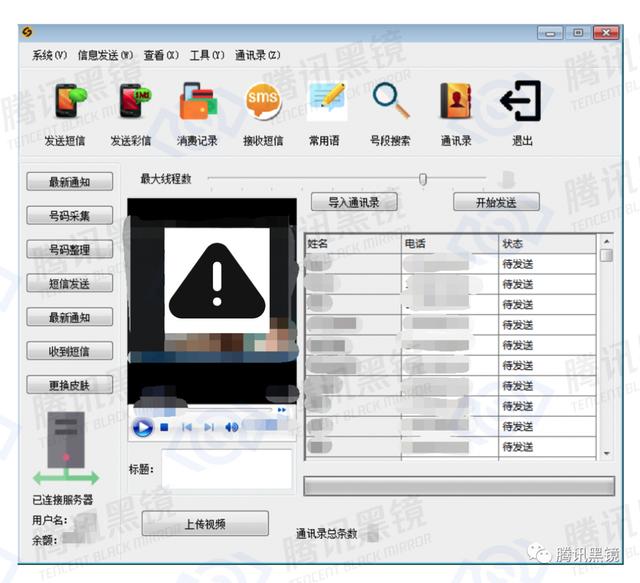
Task: Open the 系统(V) menu
Action: [x=49, y=55]
